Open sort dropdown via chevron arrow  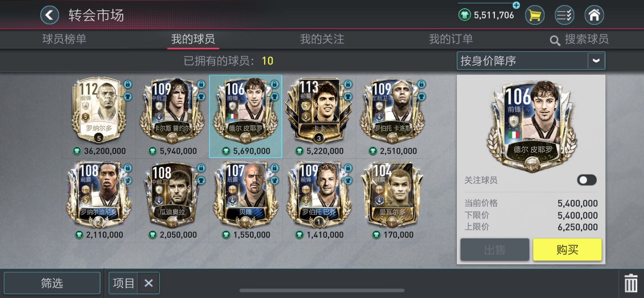[x=596, y=60]
